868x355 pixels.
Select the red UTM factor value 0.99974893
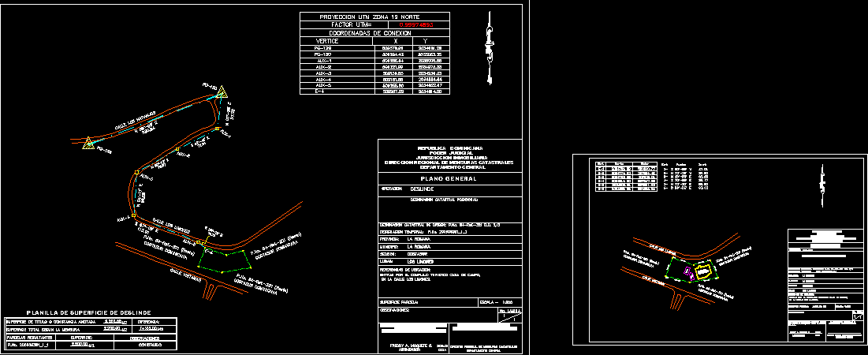pos(415,25)
